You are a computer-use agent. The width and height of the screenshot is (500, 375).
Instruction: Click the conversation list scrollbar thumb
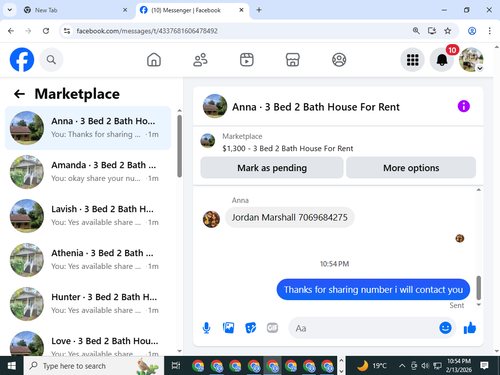pos(180,146)
